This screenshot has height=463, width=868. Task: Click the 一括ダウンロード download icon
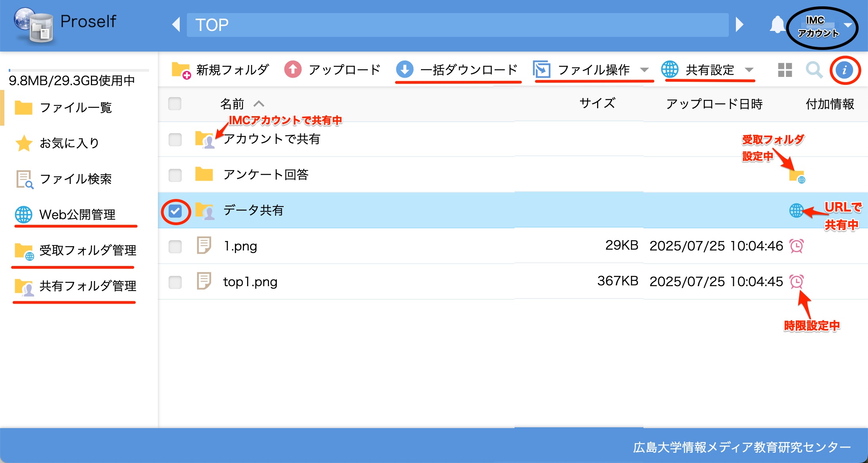(x=404, y=69)
